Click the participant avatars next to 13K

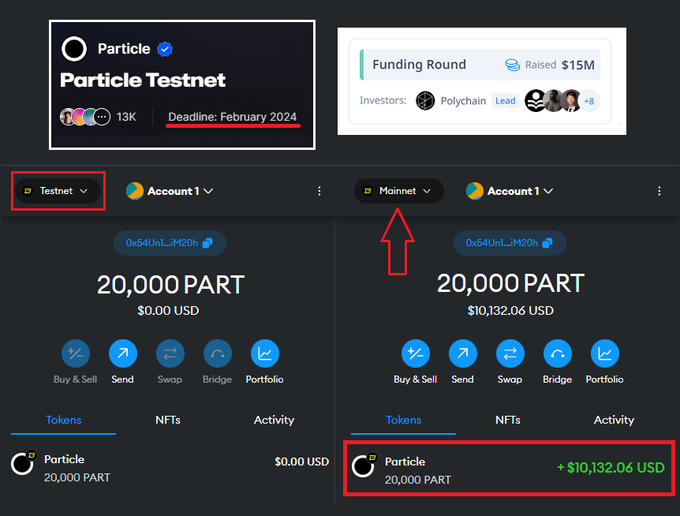pos(85,117)
